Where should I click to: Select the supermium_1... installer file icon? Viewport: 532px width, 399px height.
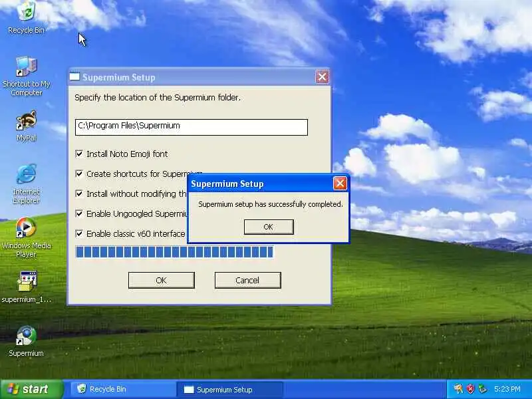[x=26, y=287]
